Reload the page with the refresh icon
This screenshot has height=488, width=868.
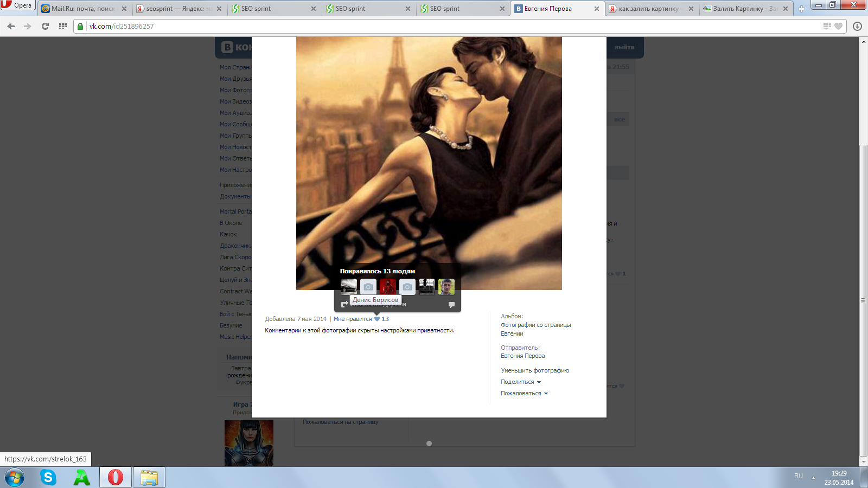[46, 26]
